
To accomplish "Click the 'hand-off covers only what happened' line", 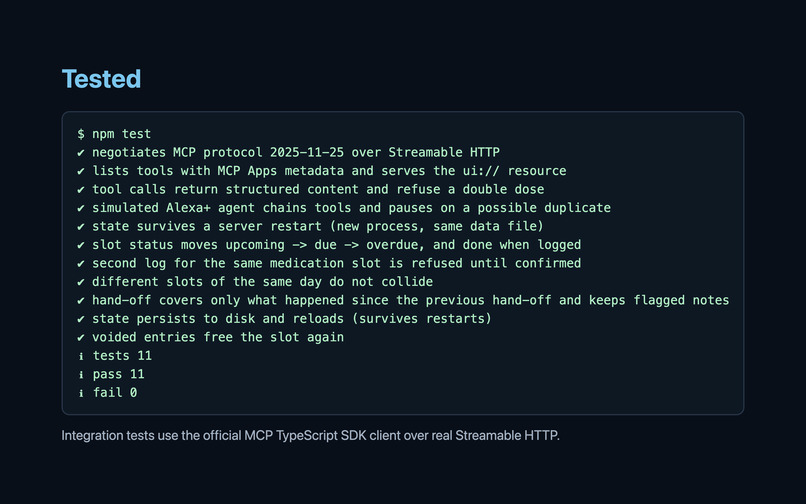I will (x=403, y=300).
